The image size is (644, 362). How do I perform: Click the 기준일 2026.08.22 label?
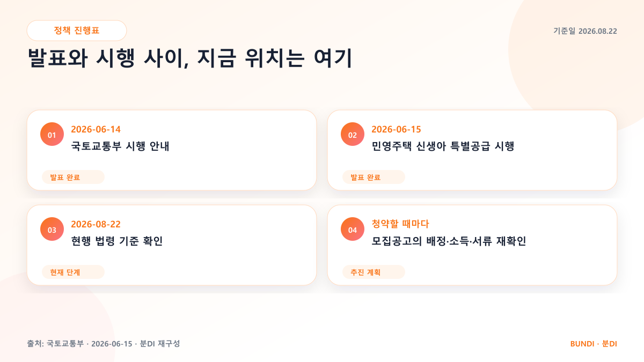585,31
